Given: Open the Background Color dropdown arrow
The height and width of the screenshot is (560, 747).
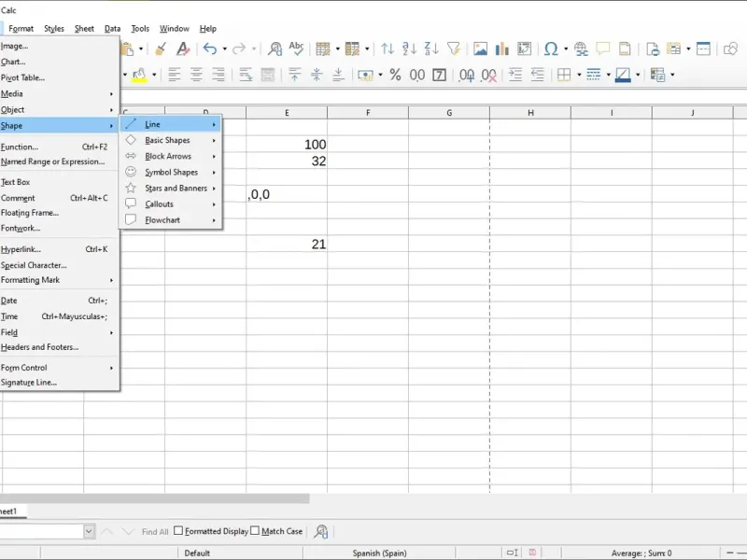Looking at the screenshot, I should click(x=154, y=75).
